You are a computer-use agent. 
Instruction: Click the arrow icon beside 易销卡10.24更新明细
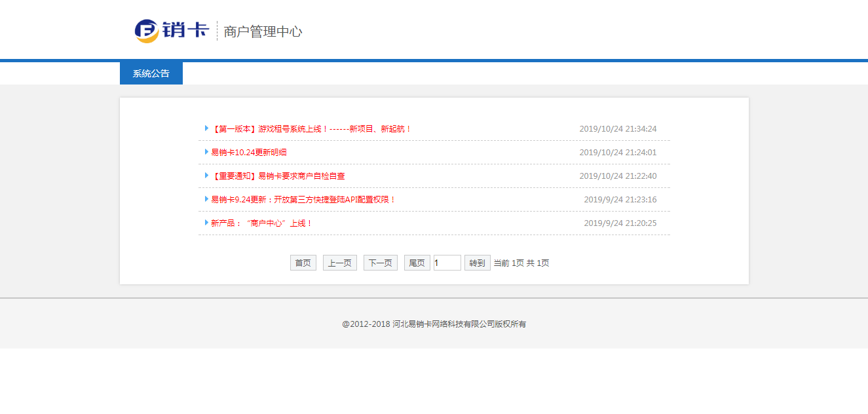[x=206, y=152]
